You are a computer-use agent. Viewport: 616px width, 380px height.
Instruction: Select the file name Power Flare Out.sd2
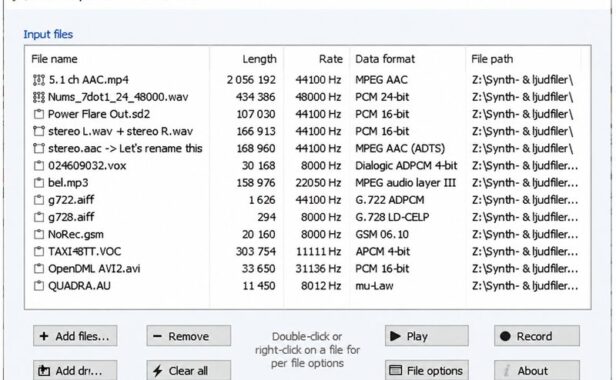click(x=99, y=114)
